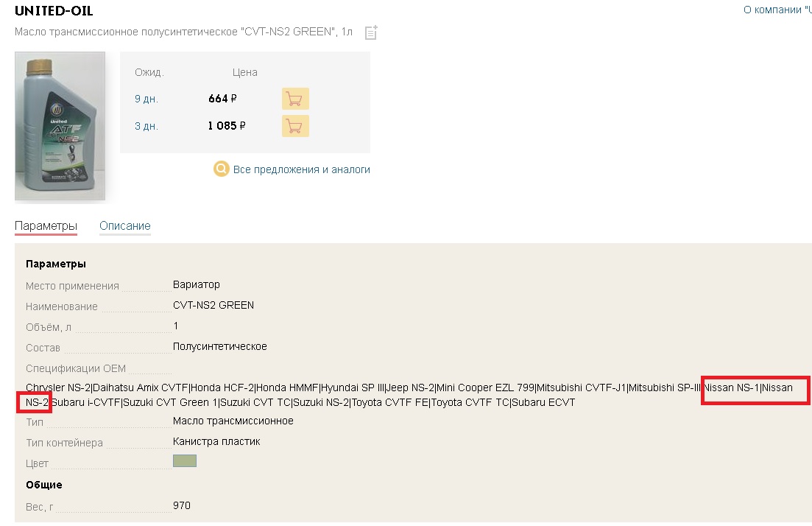
Task: Click the list icon beside the product title
Action: 371,32
